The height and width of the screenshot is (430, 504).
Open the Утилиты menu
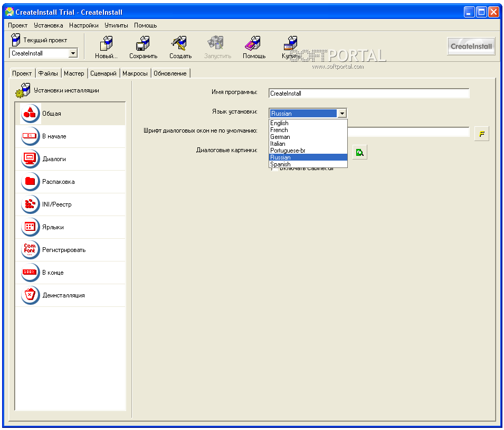[x=116, y=25]
